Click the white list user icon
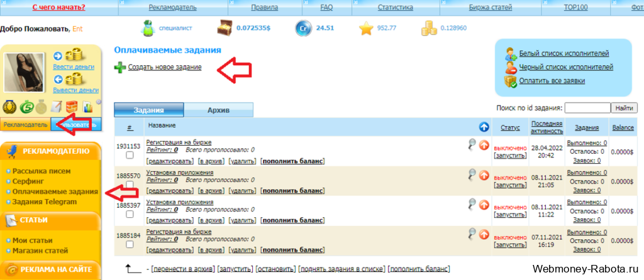 (511, 54)
